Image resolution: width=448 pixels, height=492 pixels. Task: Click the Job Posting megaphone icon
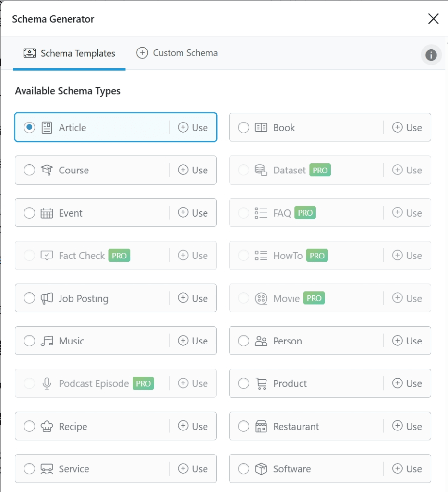click(47, 298)
